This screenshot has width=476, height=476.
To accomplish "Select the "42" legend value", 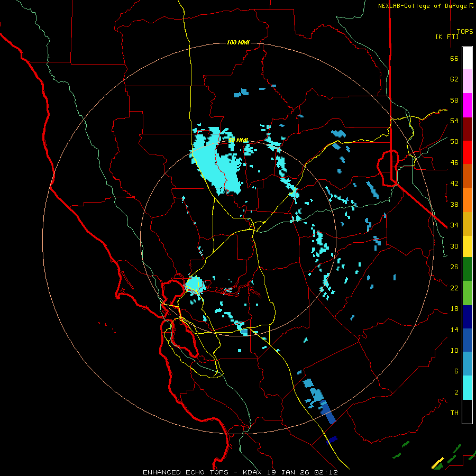I will pos(454,184).
